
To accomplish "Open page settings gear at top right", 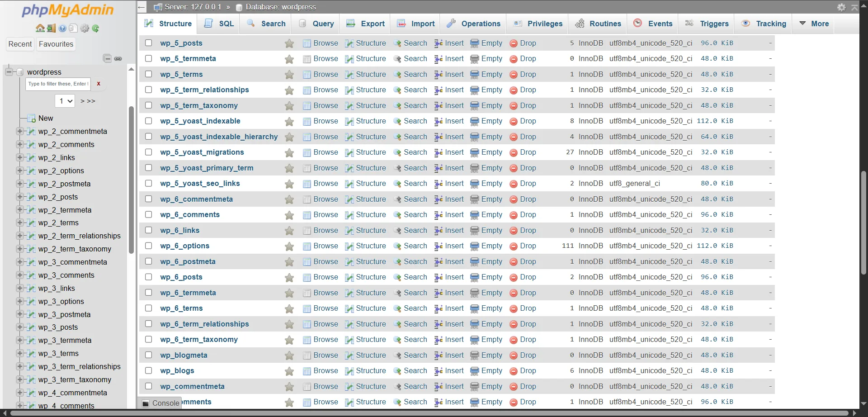I will pos(841,7).
